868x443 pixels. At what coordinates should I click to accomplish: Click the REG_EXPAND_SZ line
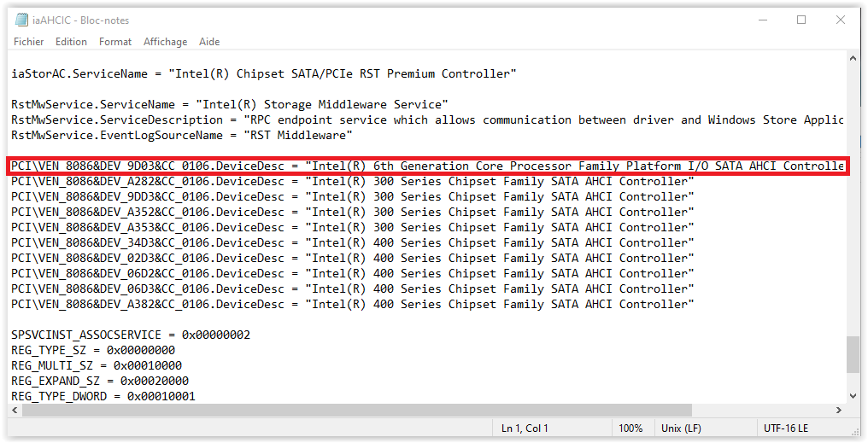[x=100, y=381]
